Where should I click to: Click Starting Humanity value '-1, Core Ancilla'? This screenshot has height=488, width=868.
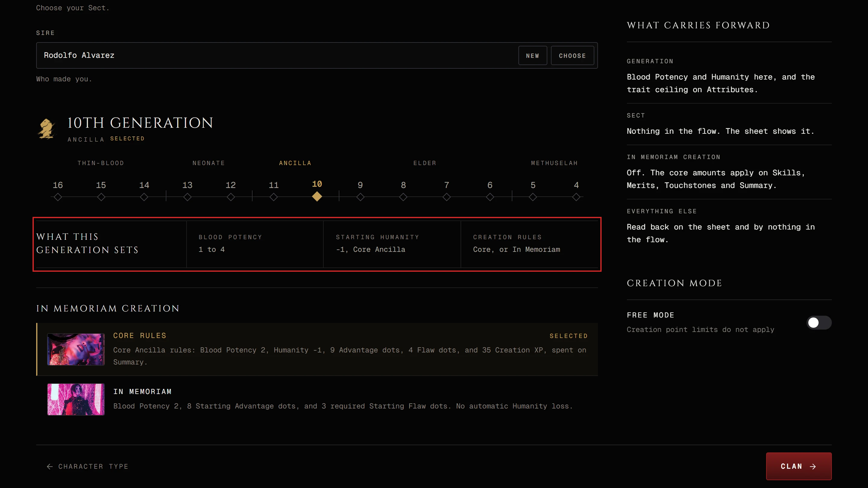[371, 249]
